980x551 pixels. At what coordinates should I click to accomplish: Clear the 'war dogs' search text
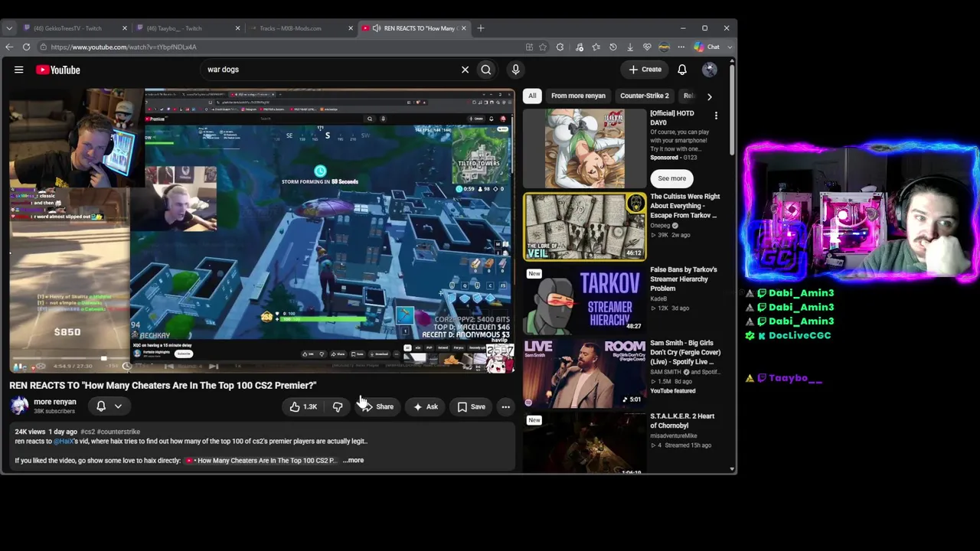[x=465, y=70]
